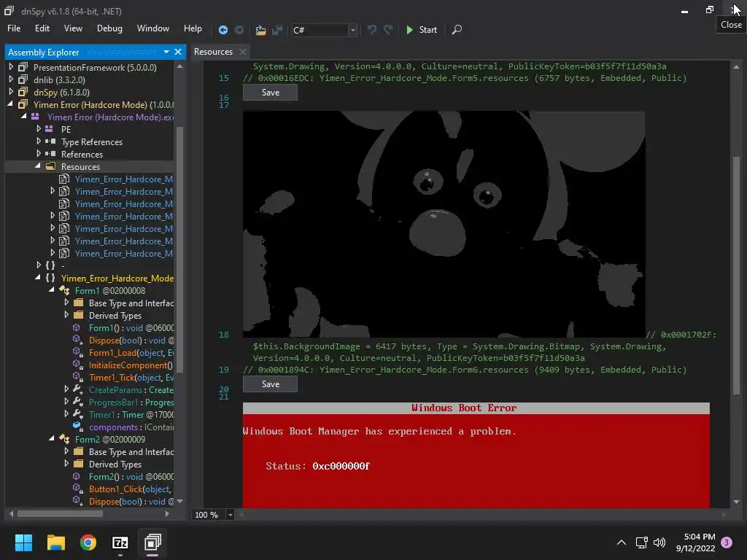Collapse the Resources folder node
This screenshot has height=560, width=747.
point(38,166)
